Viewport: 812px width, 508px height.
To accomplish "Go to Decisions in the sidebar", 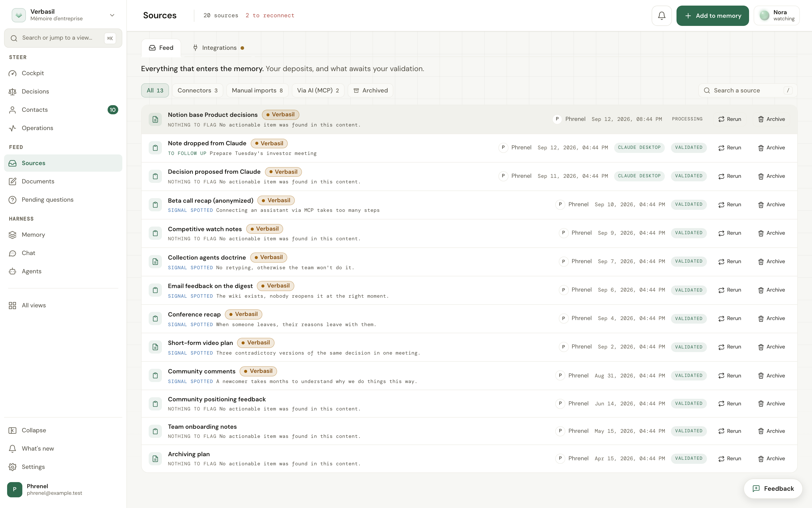I will tap(63, 91).
